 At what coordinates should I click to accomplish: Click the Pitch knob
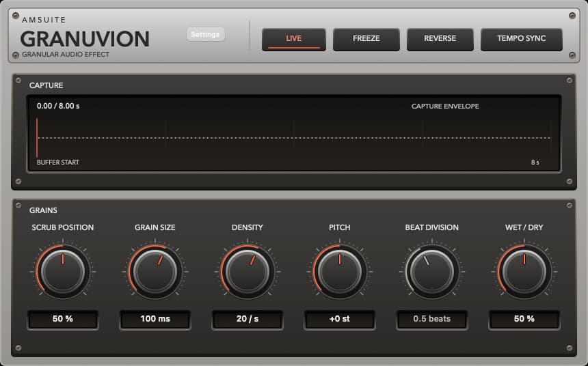(x=340, y=272)
